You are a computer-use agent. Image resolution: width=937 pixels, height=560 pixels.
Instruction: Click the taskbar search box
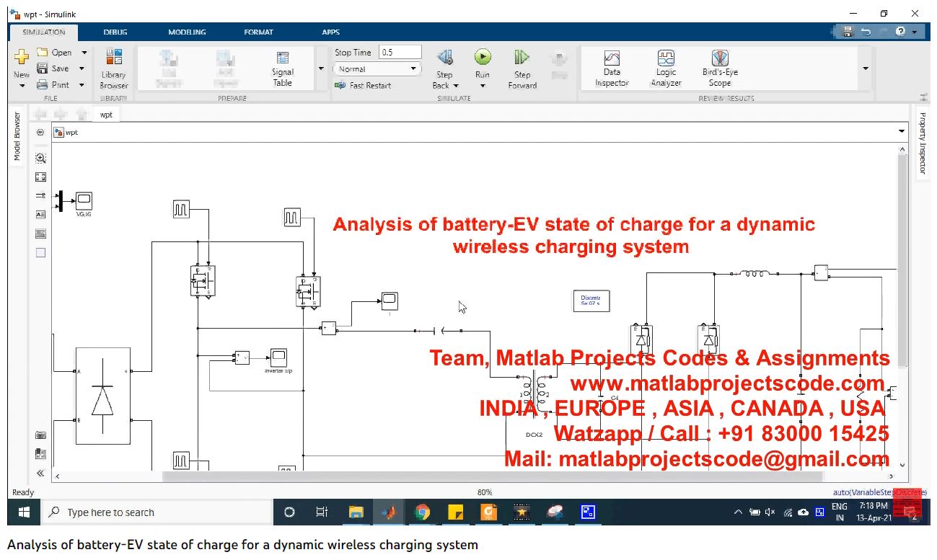tap(157, 512)
